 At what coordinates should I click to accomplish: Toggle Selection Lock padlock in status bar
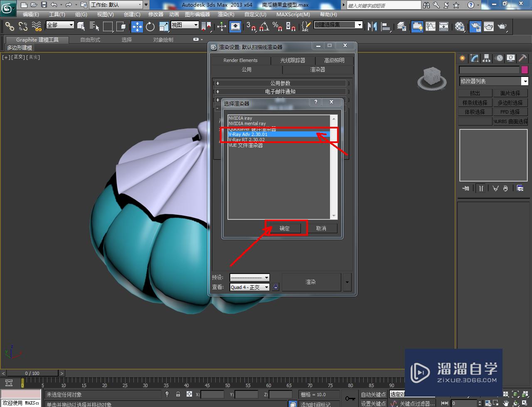178,394
